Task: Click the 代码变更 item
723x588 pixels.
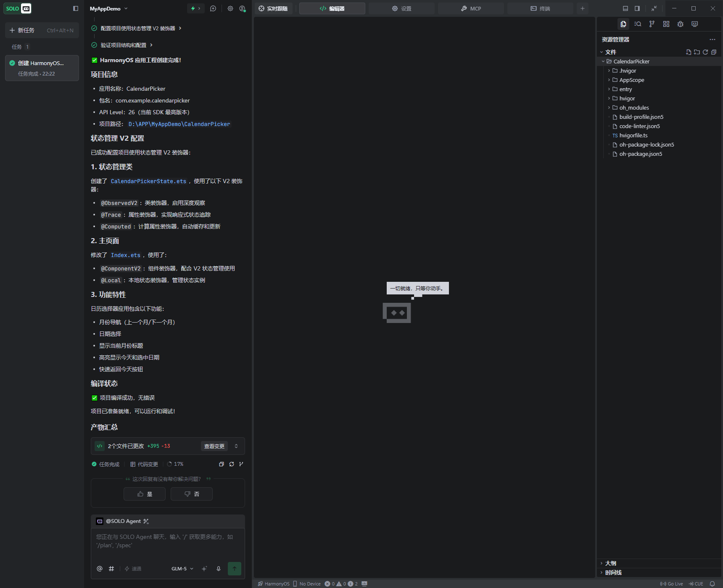Action: tap(144, 464)
